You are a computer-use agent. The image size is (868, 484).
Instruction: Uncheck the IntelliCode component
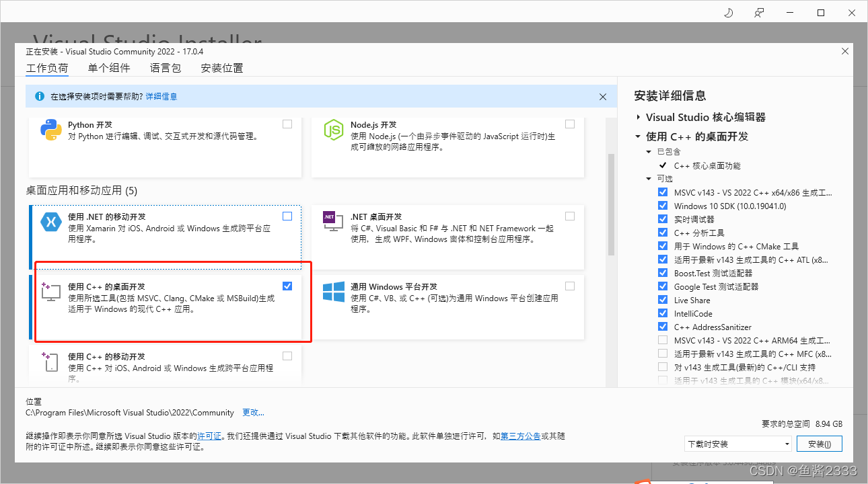click(663, 313)
